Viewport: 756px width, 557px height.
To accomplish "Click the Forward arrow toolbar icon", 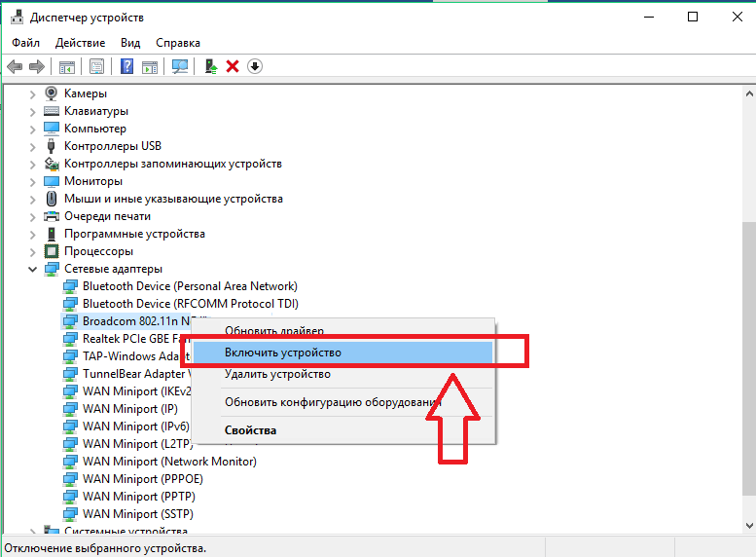I will click(37, 66).
